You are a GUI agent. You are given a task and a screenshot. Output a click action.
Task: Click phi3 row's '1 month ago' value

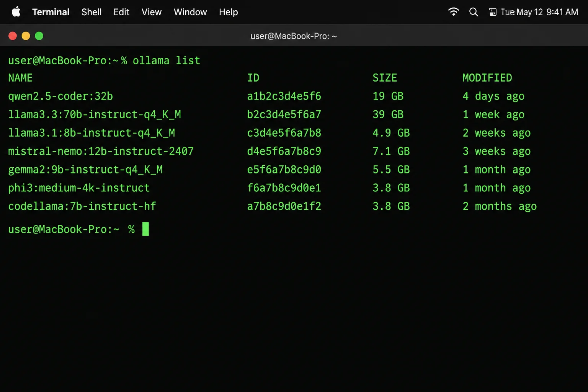(x=497, y=188)
